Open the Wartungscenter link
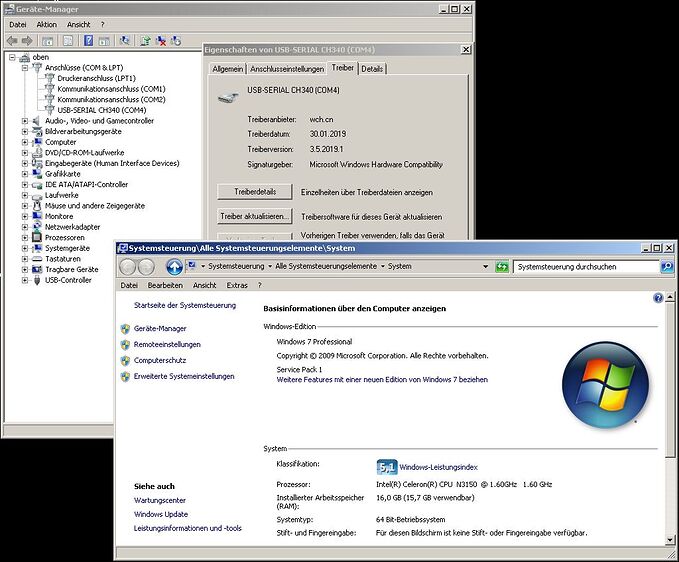 pos(160,501)
